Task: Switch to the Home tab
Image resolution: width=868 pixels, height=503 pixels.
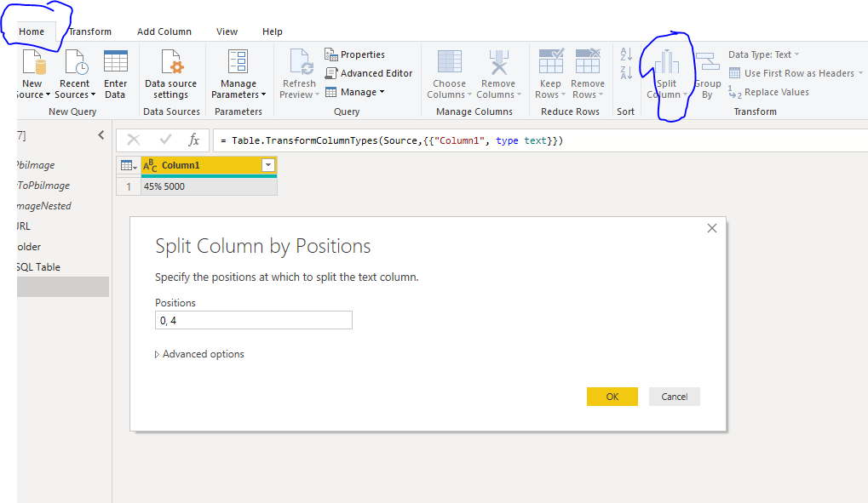Action: (32, 31)
